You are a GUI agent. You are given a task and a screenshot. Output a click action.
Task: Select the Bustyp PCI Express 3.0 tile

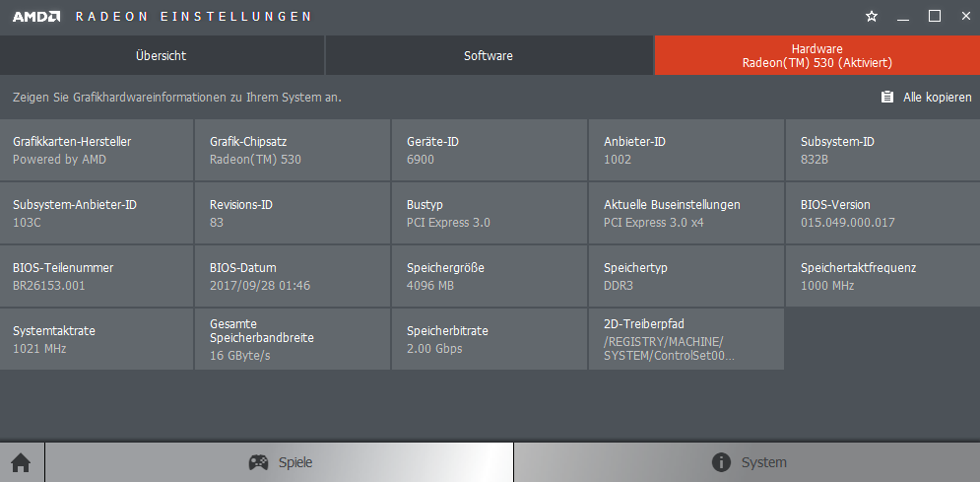click(490, 213)
